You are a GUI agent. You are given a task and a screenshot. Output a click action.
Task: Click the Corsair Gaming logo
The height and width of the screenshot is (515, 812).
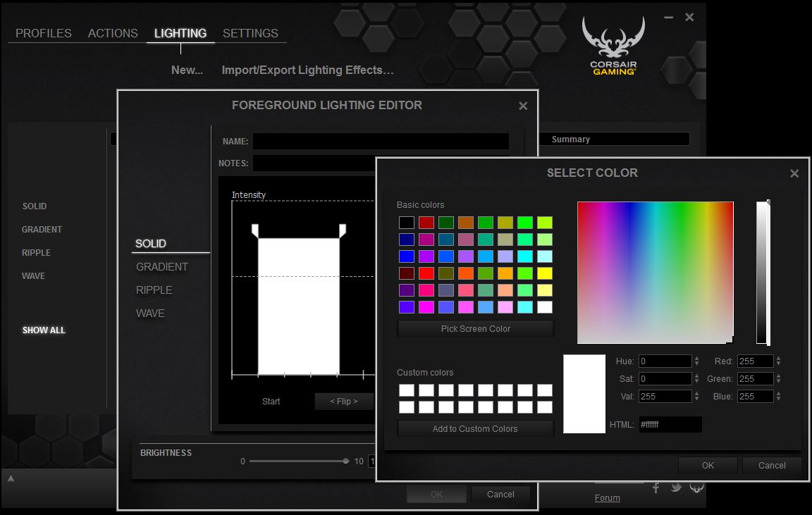(614, 46)
